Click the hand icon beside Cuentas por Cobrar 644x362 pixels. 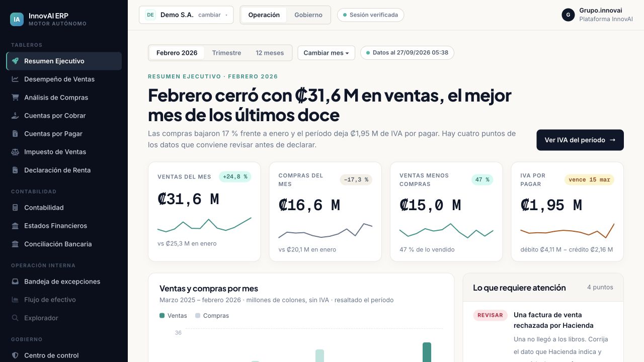click(16, 116)
